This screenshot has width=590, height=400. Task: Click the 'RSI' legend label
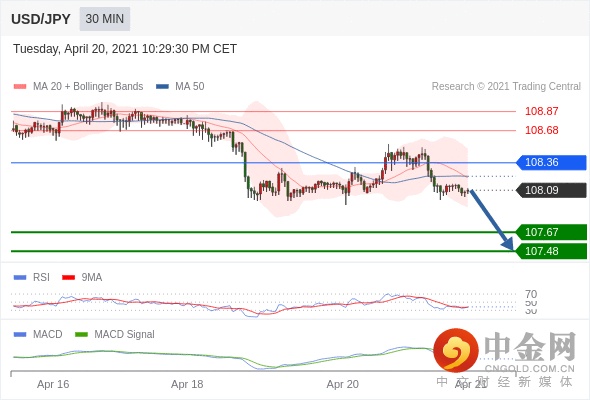[41, 278]
